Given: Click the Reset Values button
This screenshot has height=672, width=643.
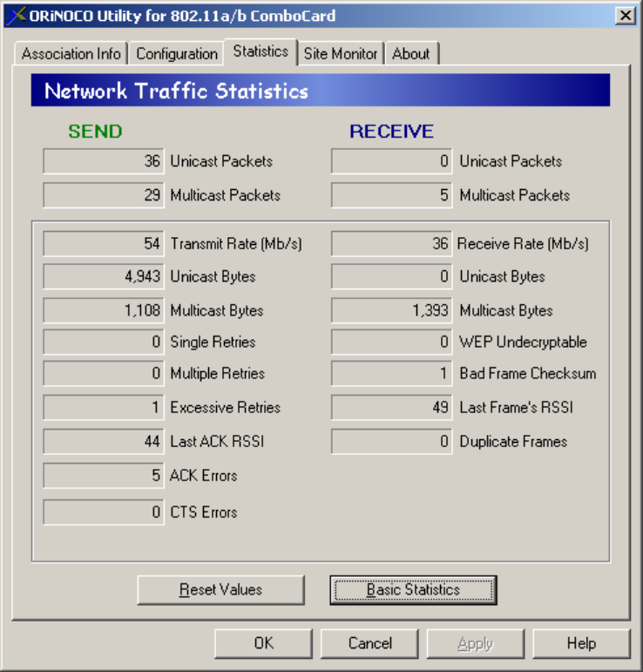Looking at the screenshot, I should [x=220, y=590].
